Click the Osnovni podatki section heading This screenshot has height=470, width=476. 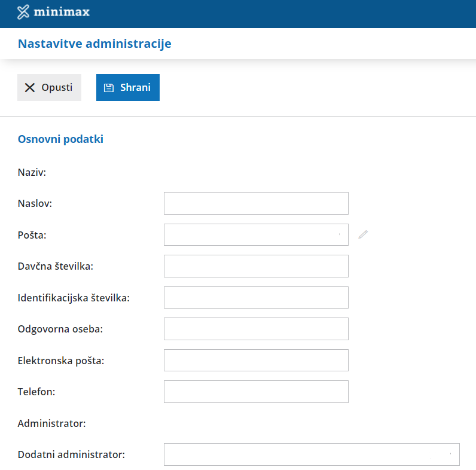pyautogui.click(x=60, y=139)
